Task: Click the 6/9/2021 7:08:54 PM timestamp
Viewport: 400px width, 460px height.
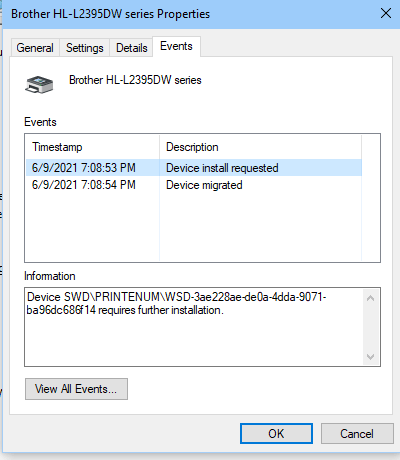Action: point(84,185)
